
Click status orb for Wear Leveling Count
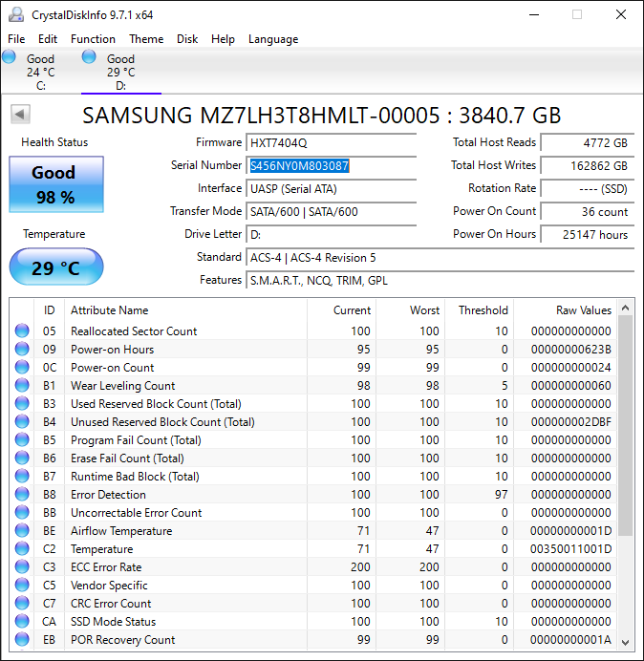pos(22,385)
